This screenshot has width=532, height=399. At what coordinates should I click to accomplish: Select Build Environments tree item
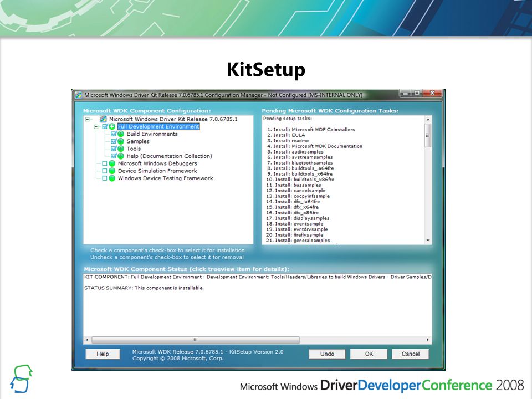(x=152, y=134)
